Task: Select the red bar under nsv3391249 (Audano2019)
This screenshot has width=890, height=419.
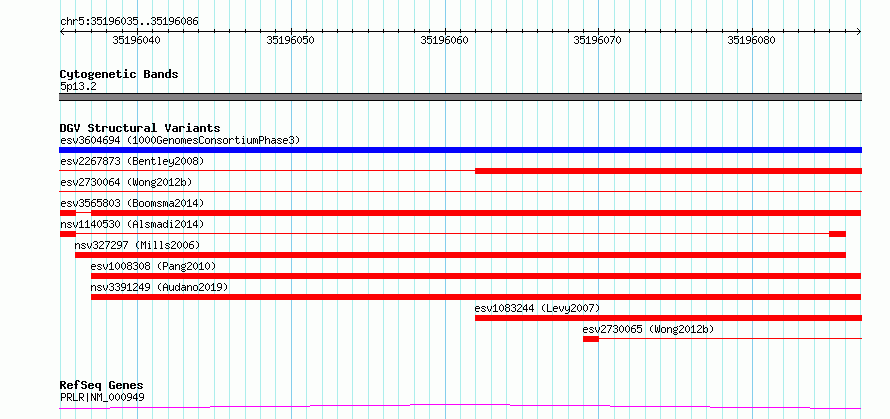Action: pos(476,297)
